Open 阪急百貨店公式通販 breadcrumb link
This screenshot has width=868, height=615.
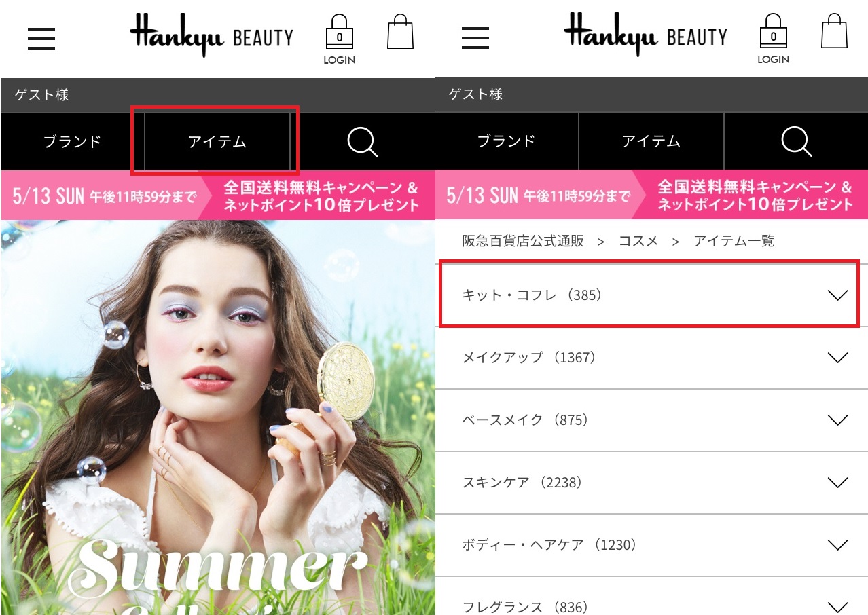point(523,241)
